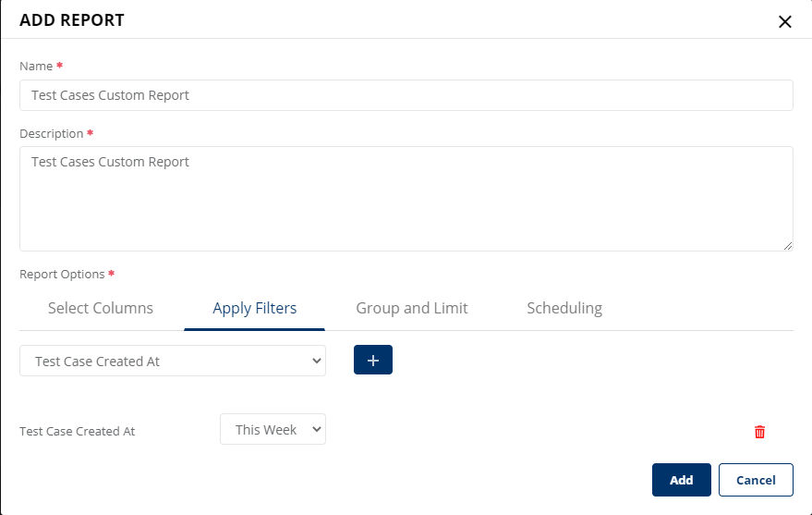
Task: Cancel the report creation
Action: [756, 480]
